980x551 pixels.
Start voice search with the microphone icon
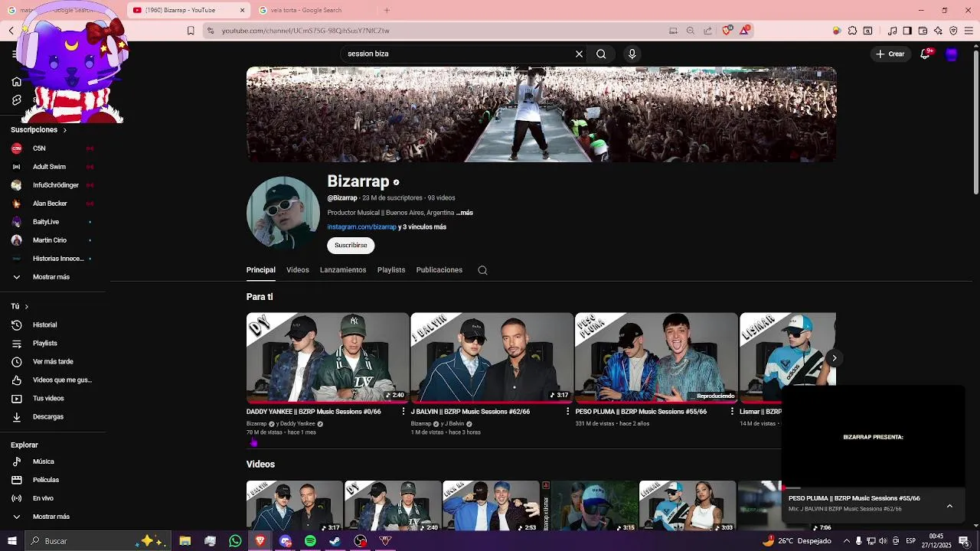point(632,54)
